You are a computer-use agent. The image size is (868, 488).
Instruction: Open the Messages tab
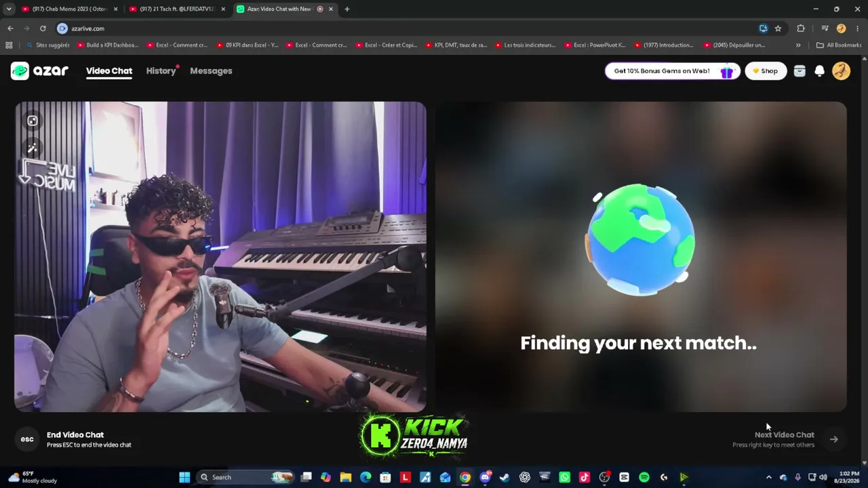pos(211,70)
